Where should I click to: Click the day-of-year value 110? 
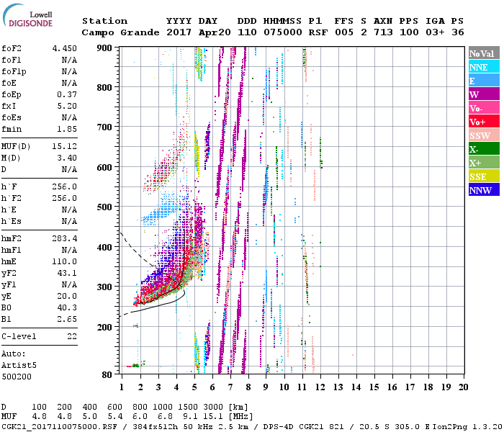coord(247,32)
